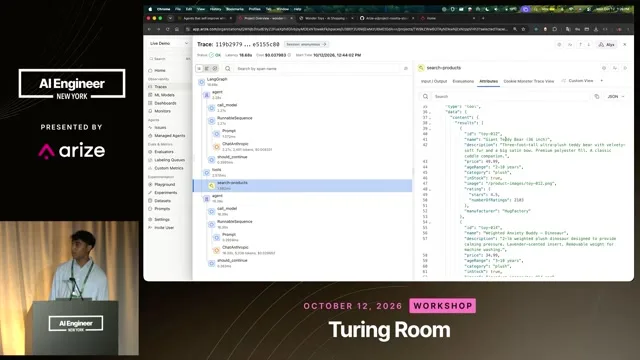Click the copy icon beside JSON dropdown

597,97
